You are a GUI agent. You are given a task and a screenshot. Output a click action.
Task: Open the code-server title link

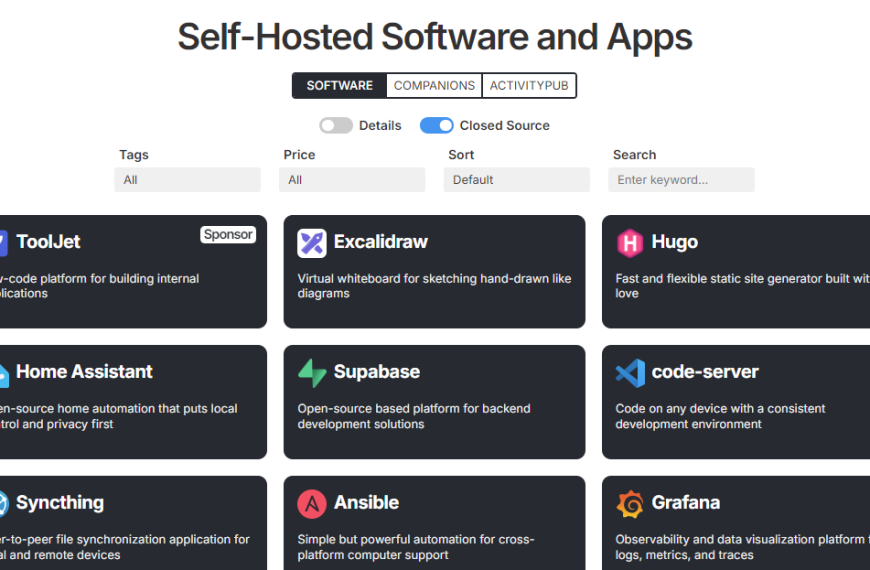pos(705,372)
